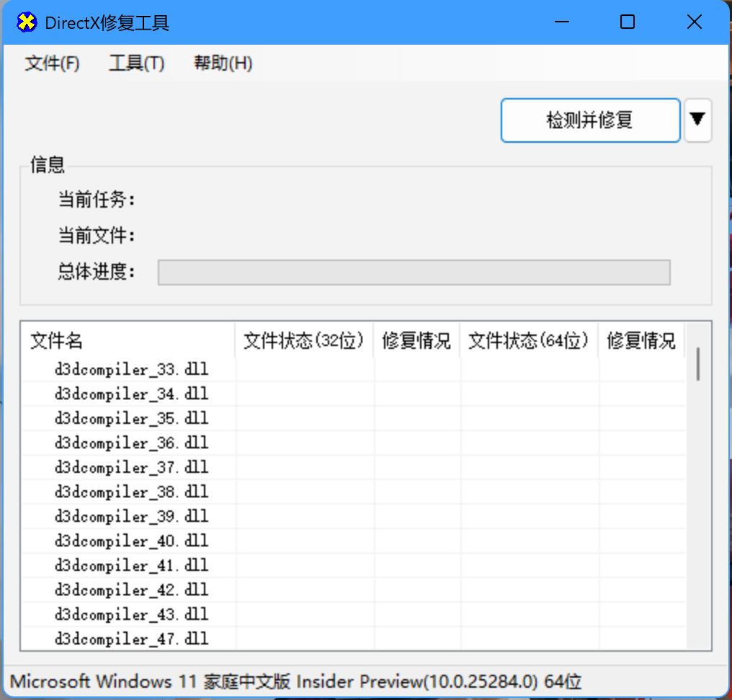Image resolution: width=732 pixels, height=700 pixels.
Task: Open the 工具(T) menu
Action: pyautogui.click(x=137, y=63)
